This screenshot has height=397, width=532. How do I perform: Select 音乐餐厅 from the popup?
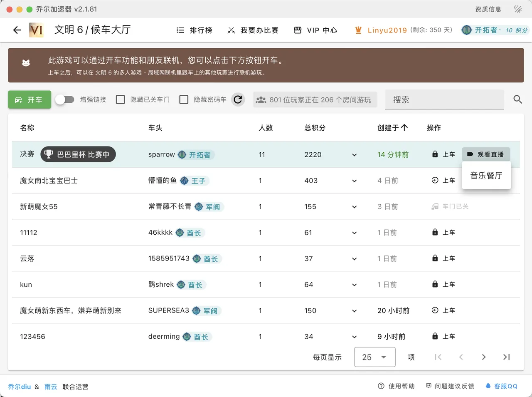pyautogui.click(x=486, y=176)
